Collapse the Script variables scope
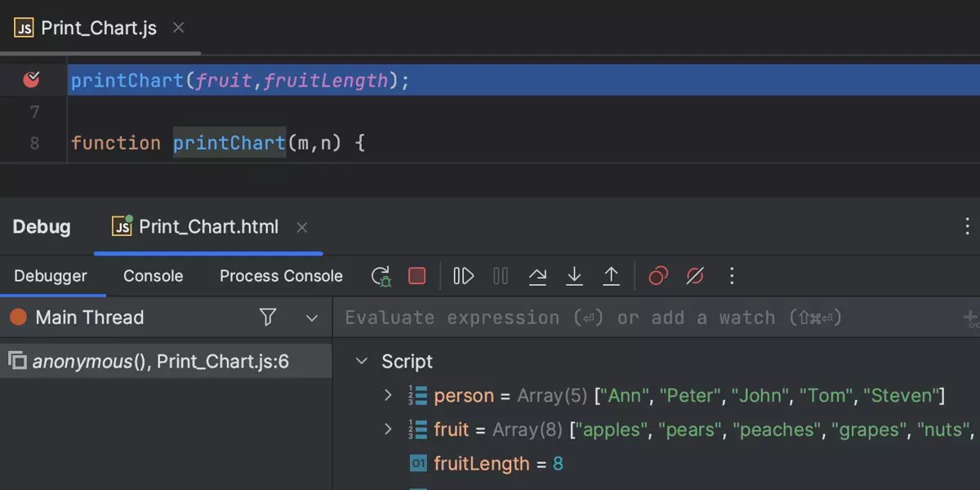 [362, 360]
